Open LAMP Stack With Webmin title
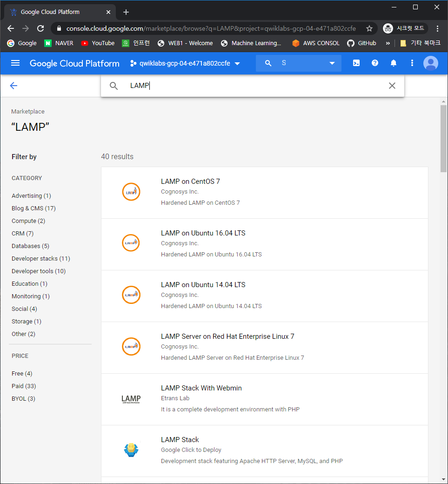 coord(201,388)
